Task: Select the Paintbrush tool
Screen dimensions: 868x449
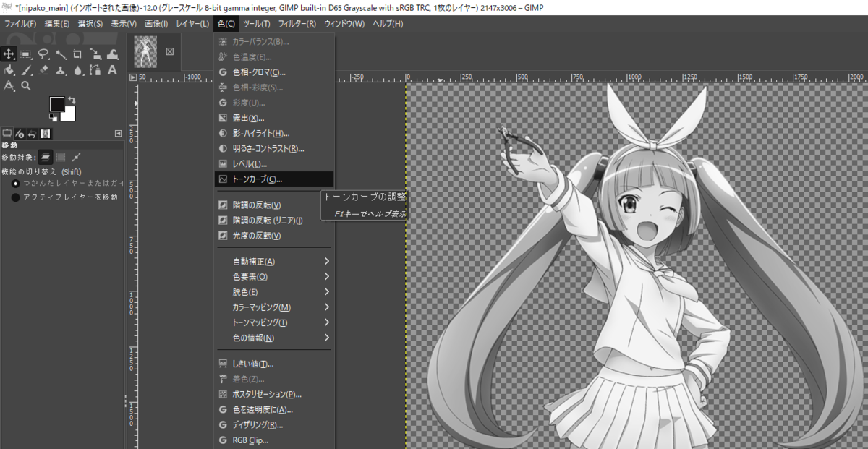Action: (x=26, y=70)
